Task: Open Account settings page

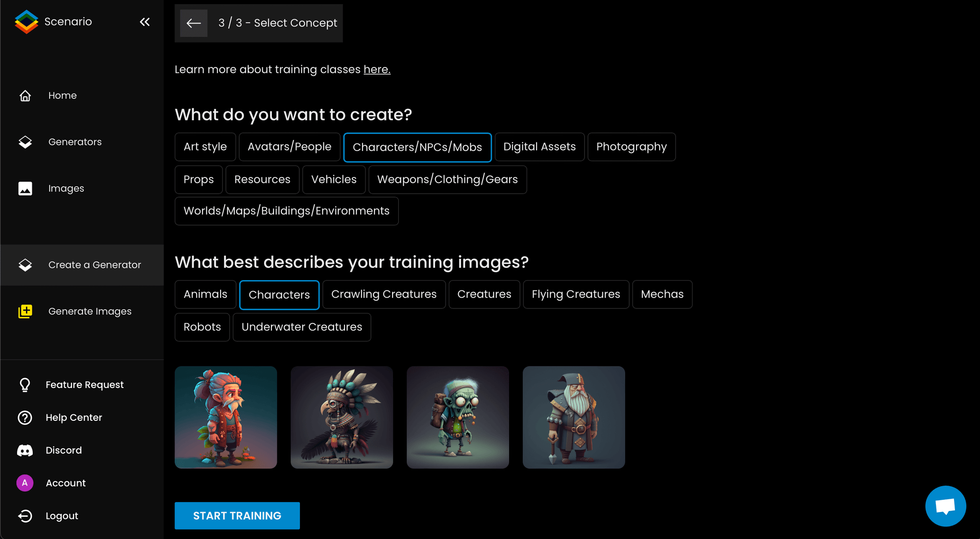Action: 66,483
